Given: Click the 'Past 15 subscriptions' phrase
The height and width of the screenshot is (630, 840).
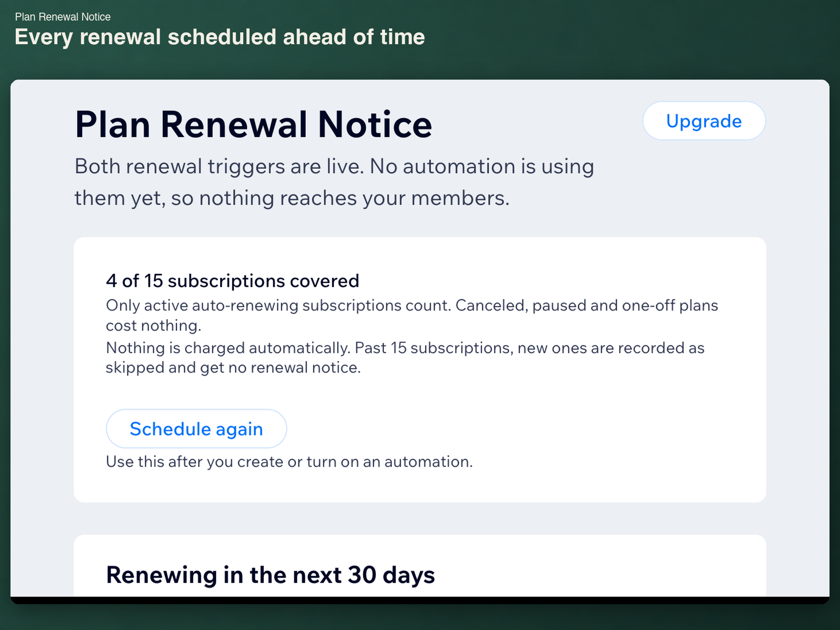Looking at the screenshot, I should point(434,348).
